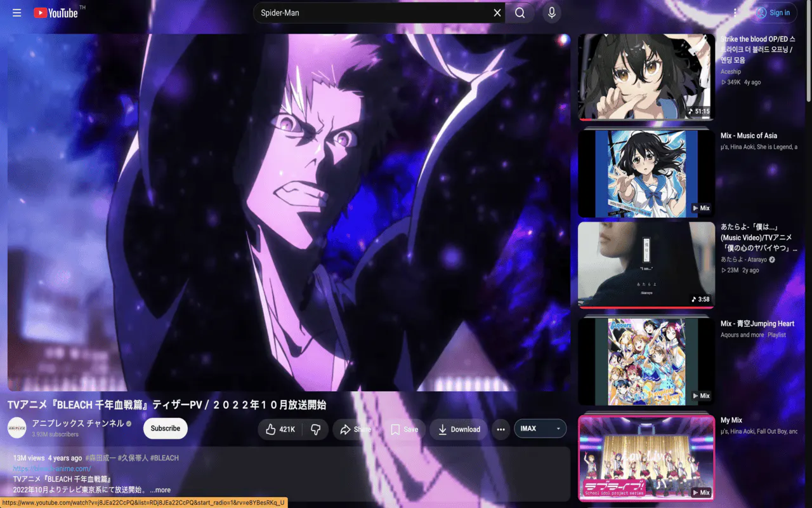The image size is (812, 508).
Task: Click the video title TVアニメ『BLEACH 千年血戦篇』
Action: click(167, 404)
